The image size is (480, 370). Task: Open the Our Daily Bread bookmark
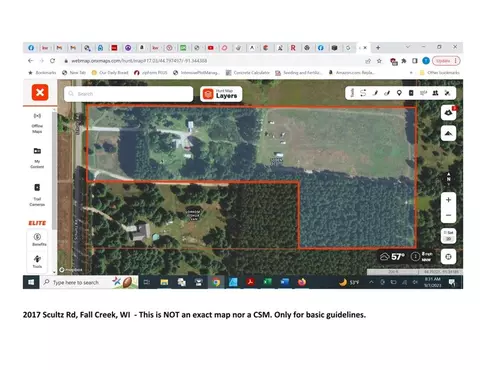(110, 72)
